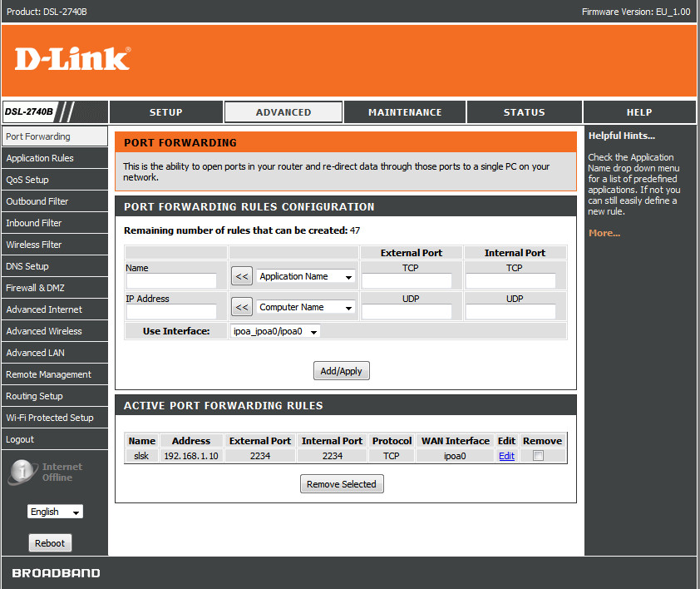The height and width of the screenshot is (589, 700).
Task: Switch to the MAINTENANCE tab
Action: (x=405, y=111)
